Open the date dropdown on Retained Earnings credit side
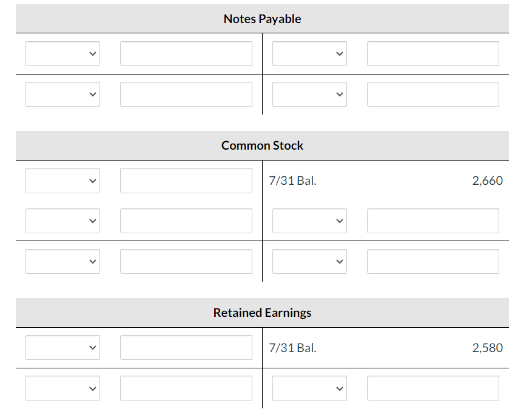 [309, 388]
